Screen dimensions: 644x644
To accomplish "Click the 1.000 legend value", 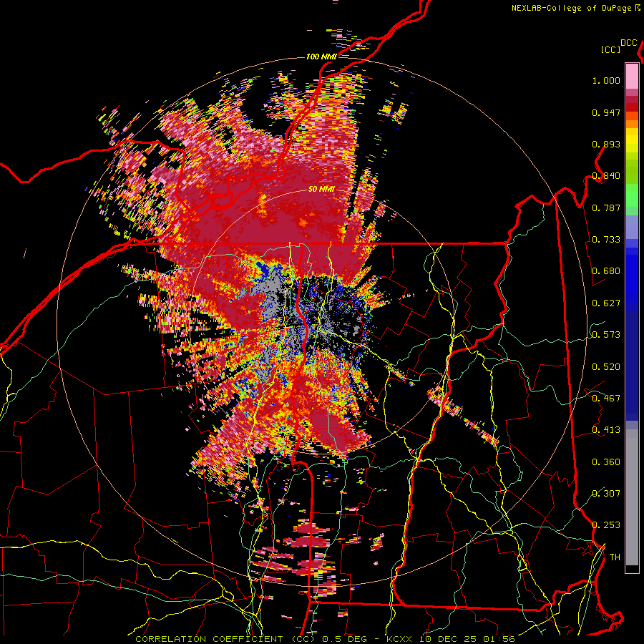I will point(606,80).
